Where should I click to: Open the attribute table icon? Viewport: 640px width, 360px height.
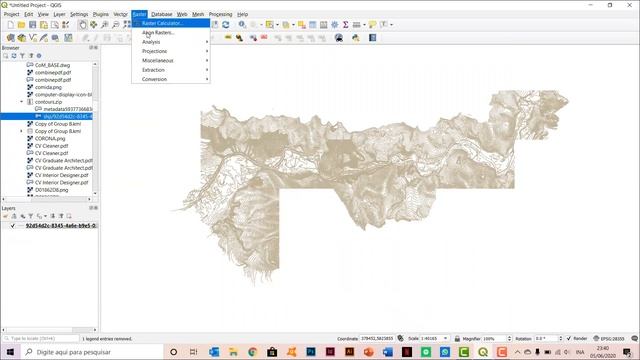click(313, 25)
